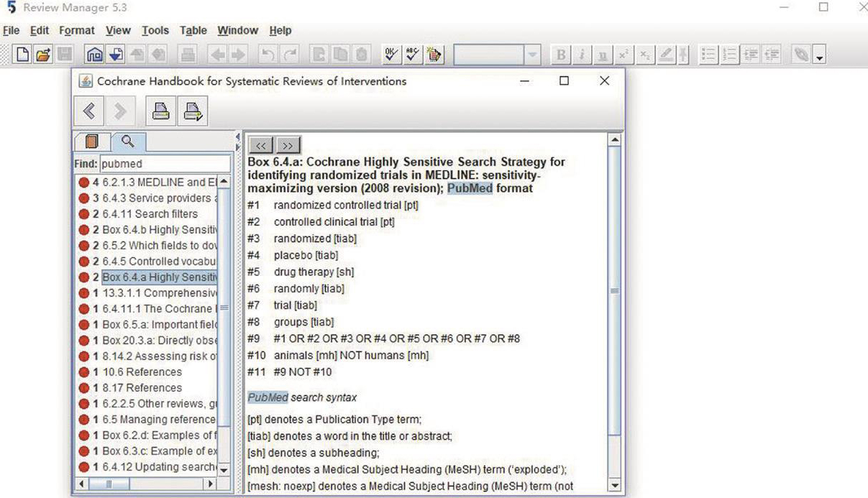Select '6.4.11 Search filters' search result
The width and height of the screenshot is (868, 498).
(x=150, y=213)
